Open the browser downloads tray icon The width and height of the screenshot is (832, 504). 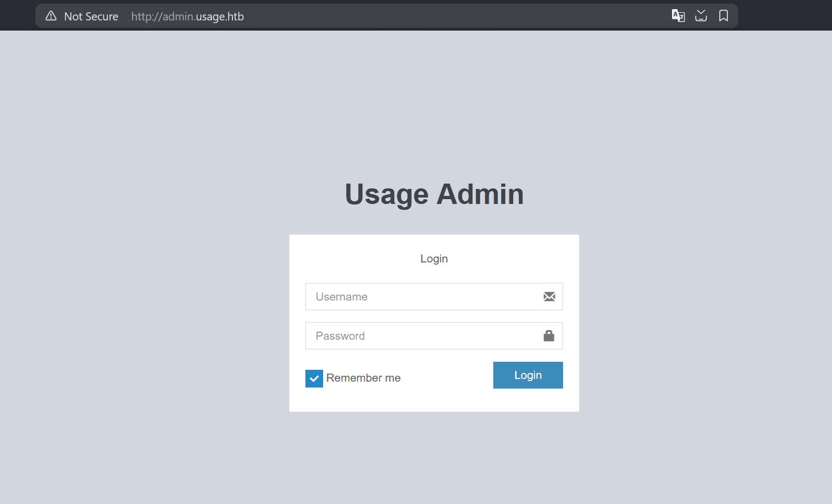[x=701, y=16]
